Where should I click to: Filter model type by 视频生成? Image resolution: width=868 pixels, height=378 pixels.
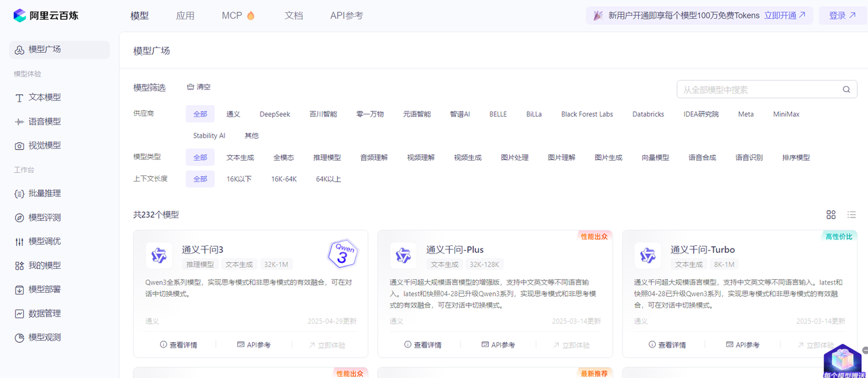click(x=467, y=157)
